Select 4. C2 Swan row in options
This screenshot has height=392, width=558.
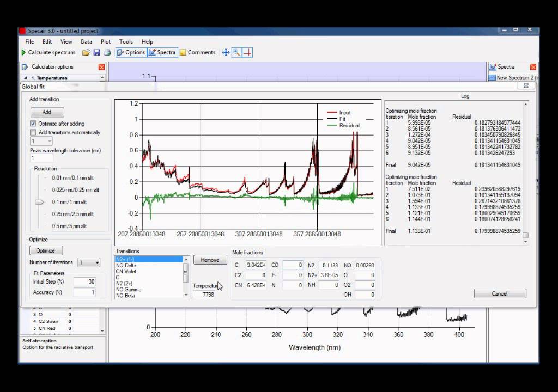60,321
